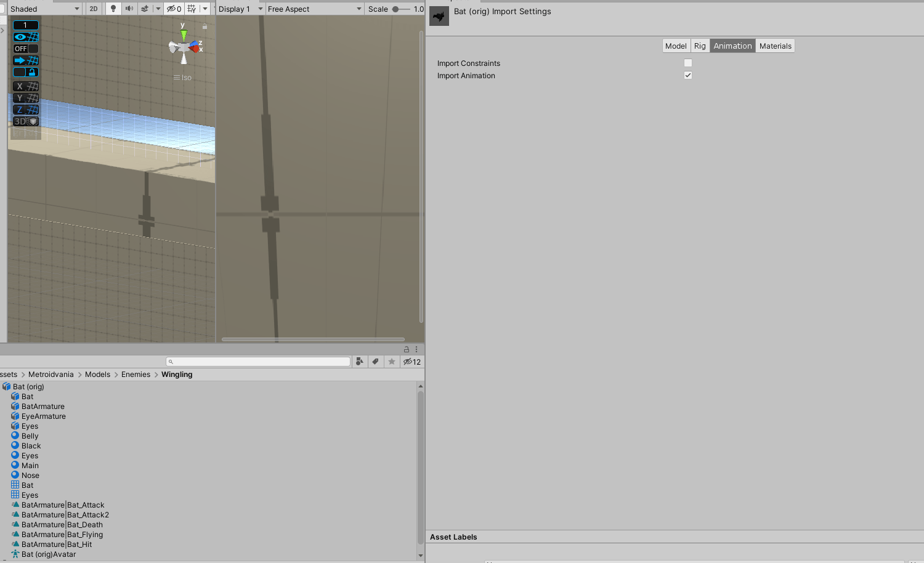Disable Import Animation
This screenshot has width=924, height=563.
(x=687, y=75)
